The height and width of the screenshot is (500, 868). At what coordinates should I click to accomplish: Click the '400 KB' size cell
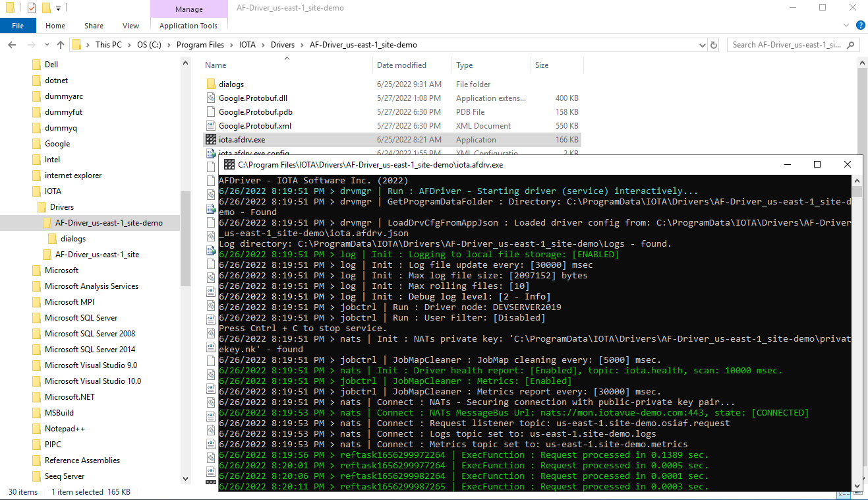pyautogui.click(x=567, y=98)
